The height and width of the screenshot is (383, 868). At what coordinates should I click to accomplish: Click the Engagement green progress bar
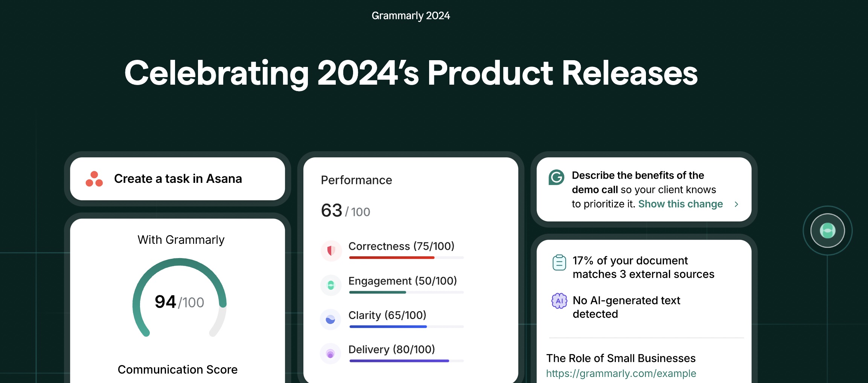tap(407, 292)
